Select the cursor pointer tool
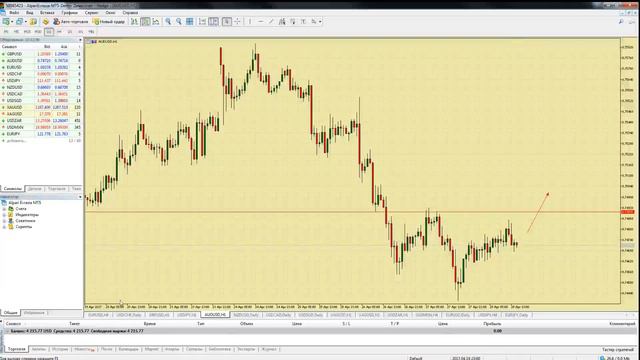 (x=227, y=22)
